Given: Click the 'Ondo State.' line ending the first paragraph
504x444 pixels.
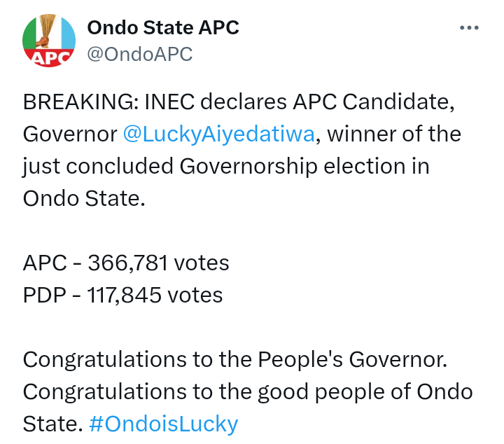Looking at the screenshot, I should (x=83, y=198).
